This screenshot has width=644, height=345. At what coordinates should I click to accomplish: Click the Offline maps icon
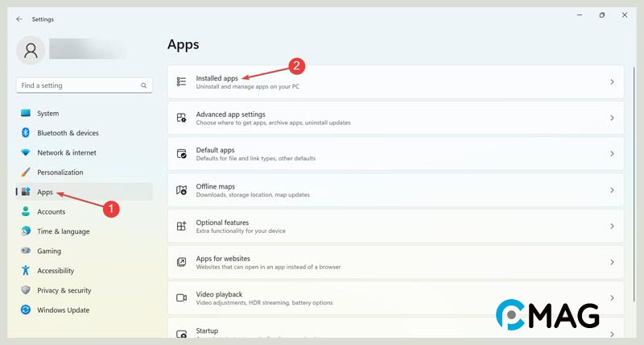(181, 190)
